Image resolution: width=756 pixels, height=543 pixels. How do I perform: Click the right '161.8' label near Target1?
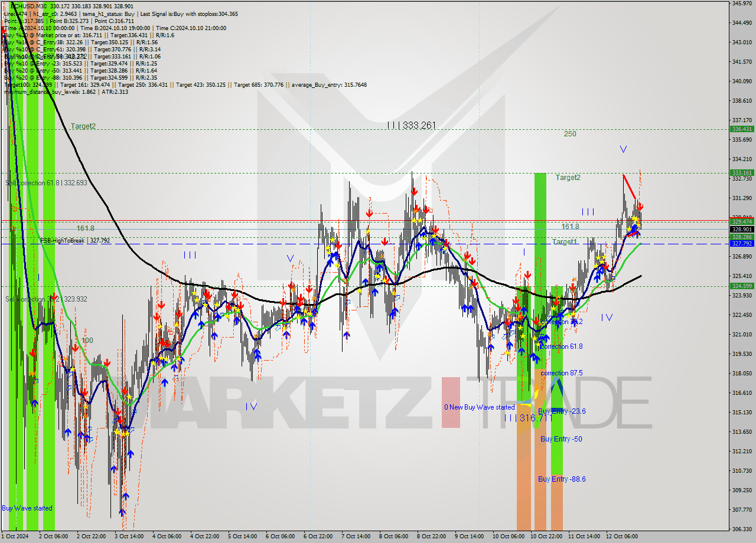570,227
